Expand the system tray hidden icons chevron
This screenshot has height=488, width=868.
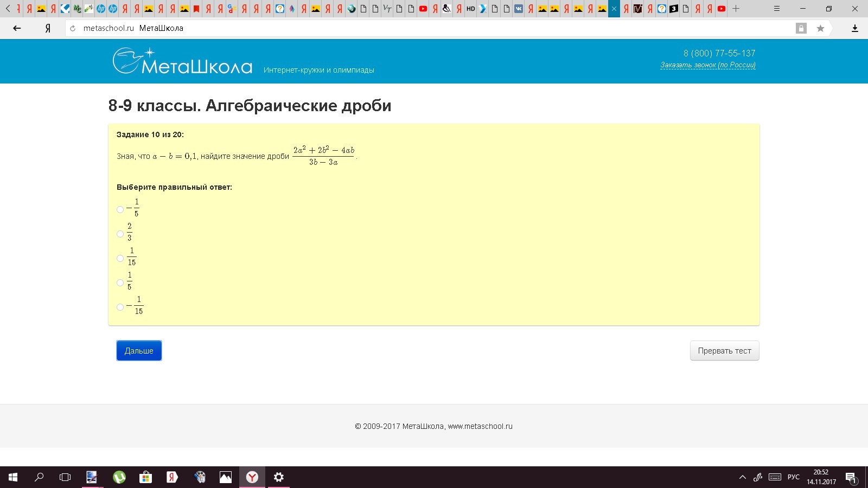click(x=742, y=477)
